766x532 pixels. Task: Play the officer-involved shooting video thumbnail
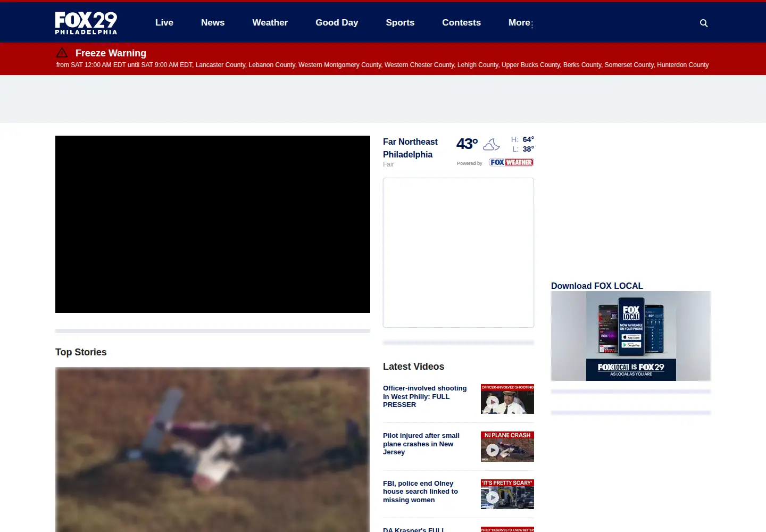(507, 399)
